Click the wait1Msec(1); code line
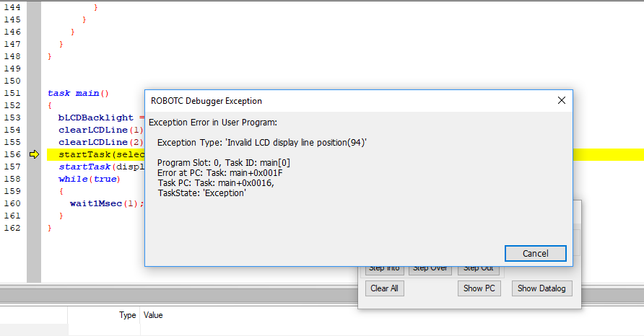 pos(107,203)
